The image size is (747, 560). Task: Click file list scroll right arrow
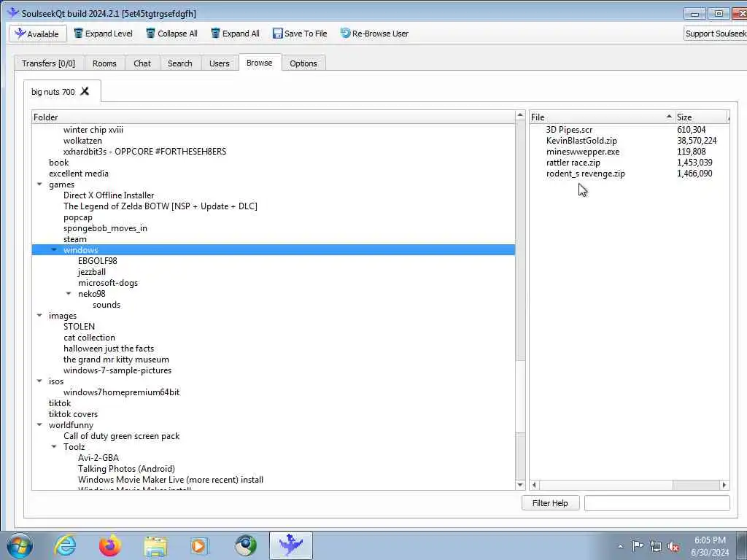point(724,485)
